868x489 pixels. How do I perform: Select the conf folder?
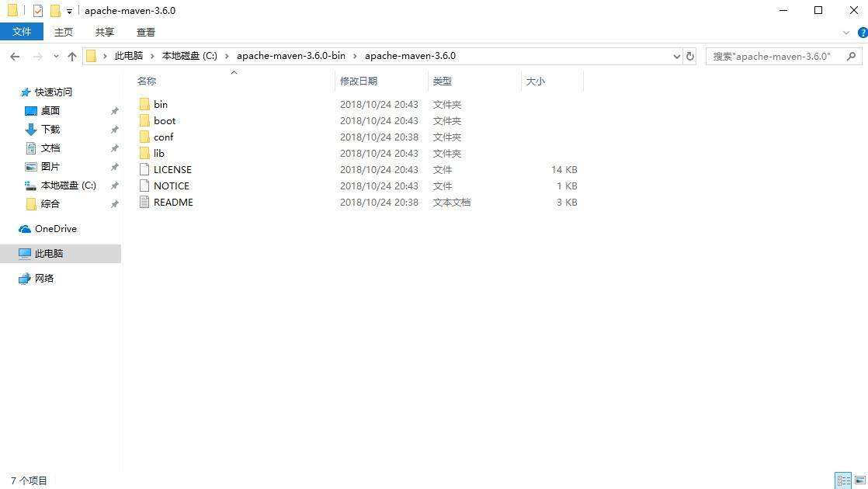tap(163, 137)
